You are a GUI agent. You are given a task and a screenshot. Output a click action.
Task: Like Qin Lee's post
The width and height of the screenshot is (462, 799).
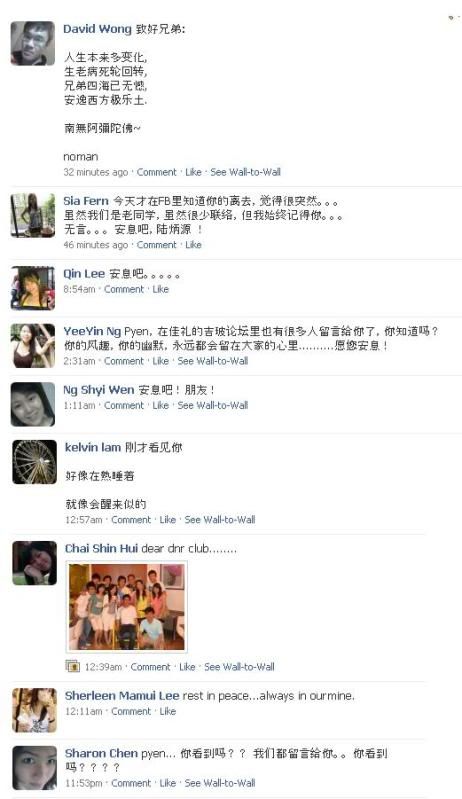tap(160, 289)
